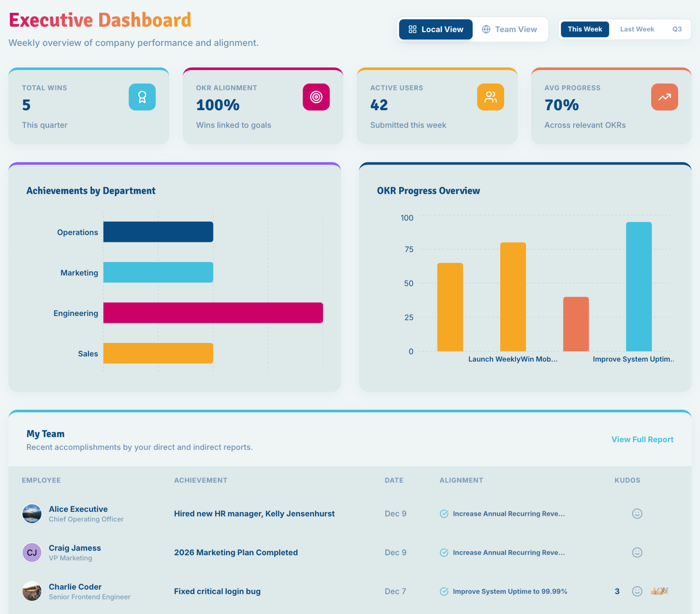
Task: Click the coral bar in OKR Progress chart
Action: pos(576,324)
